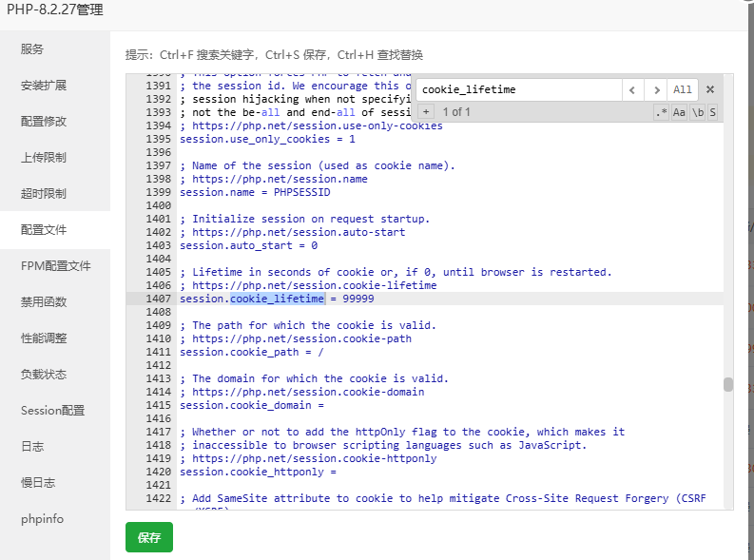Click the value 99999 on line 1407
The image size is (754, 560).
coord(358,299)
